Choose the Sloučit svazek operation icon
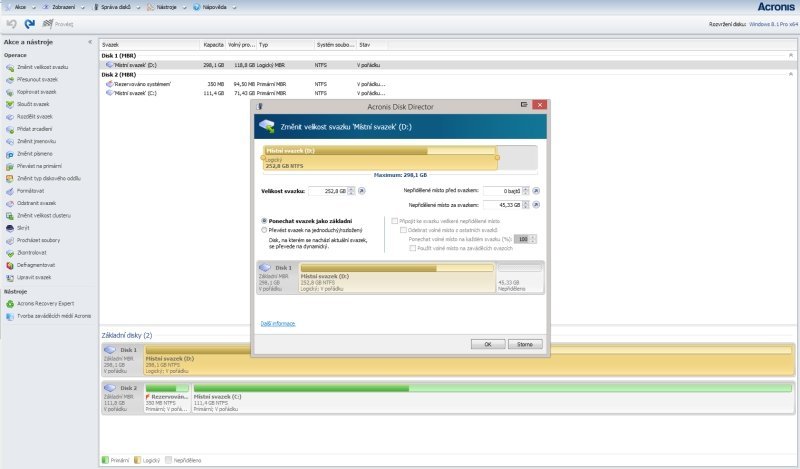This screenshot has height=469, width=800. point(10,104)
